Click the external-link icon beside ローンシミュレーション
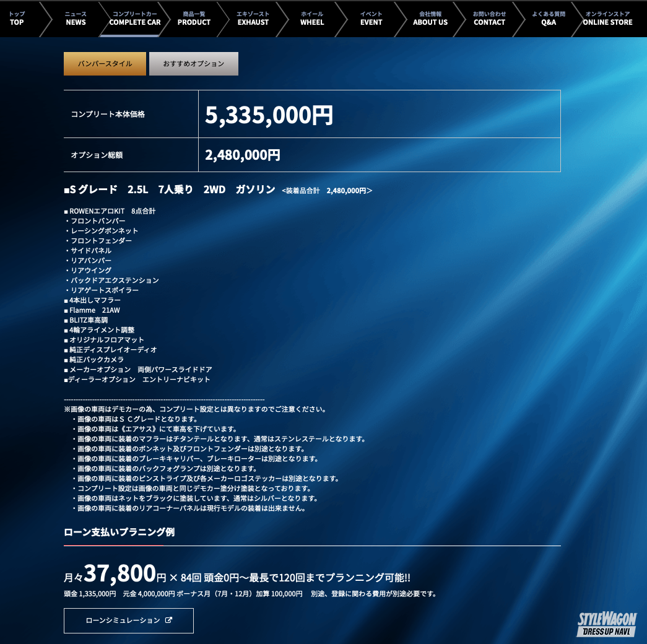Viewport: 647px width, 644px height. tap(169, 620)
